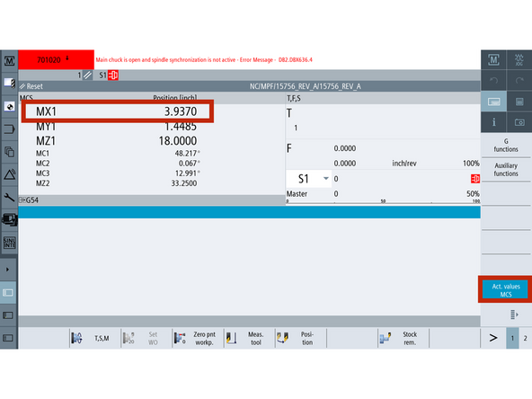Click the blue highlighted program block line
The height and width of the screenshot is (399, 532).
tap(250, 212)
